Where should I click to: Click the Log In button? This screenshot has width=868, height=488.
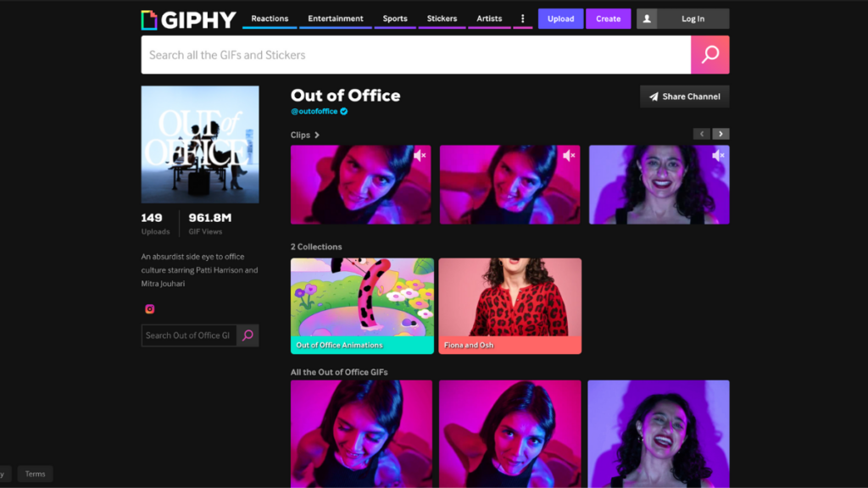pyautogui.click(x=693, y=19)
